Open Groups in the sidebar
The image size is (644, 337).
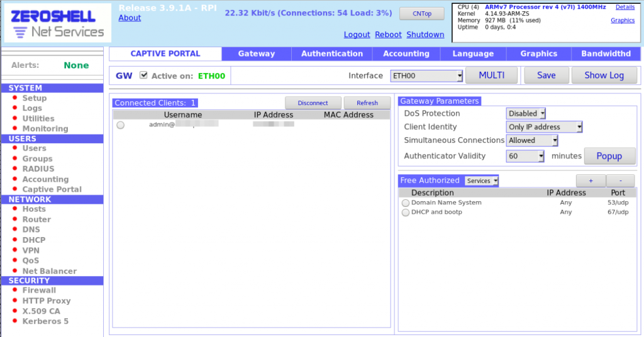pos(37,158)
